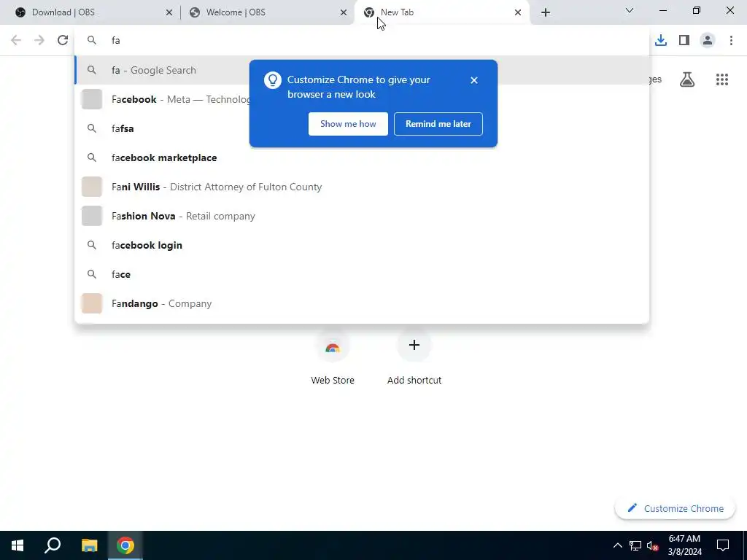Open the notification center icon

[723, 545]
